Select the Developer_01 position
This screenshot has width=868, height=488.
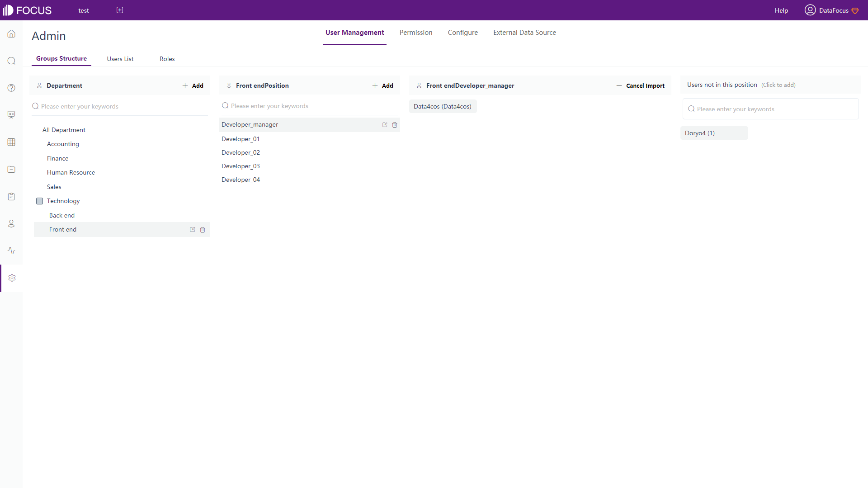coord(241,139)
